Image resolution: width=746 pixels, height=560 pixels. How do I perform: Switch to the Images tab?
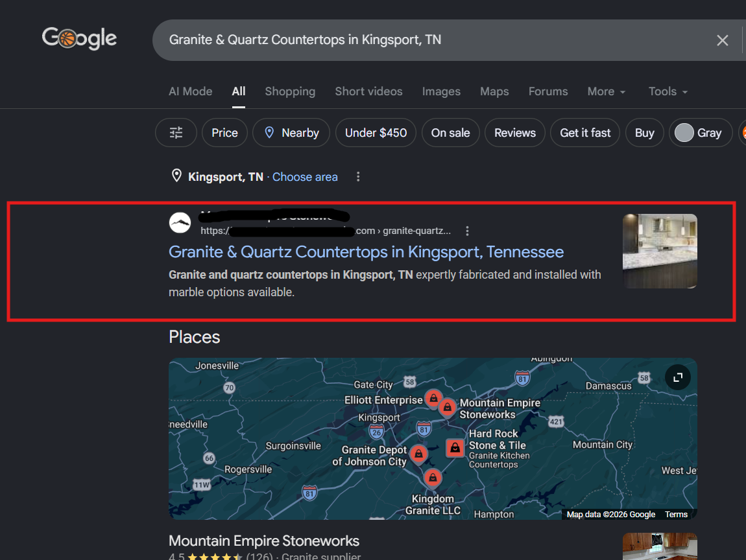point(441,91)
